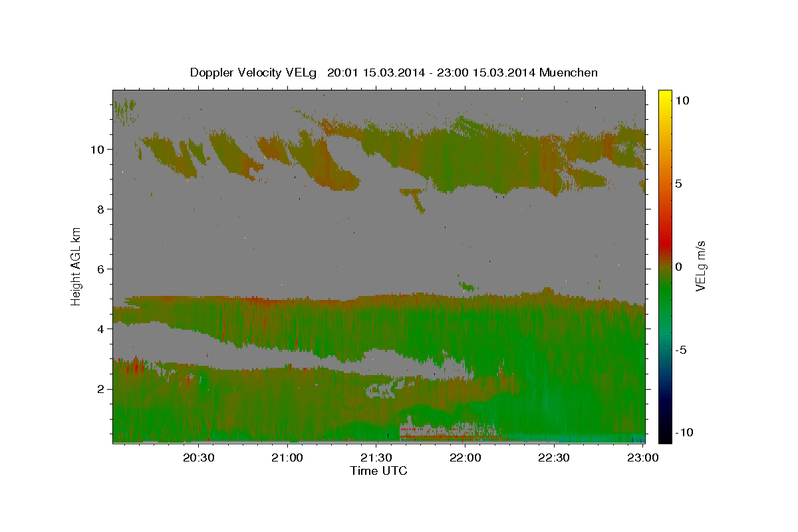Click the height tick label 10

[99, 149]
